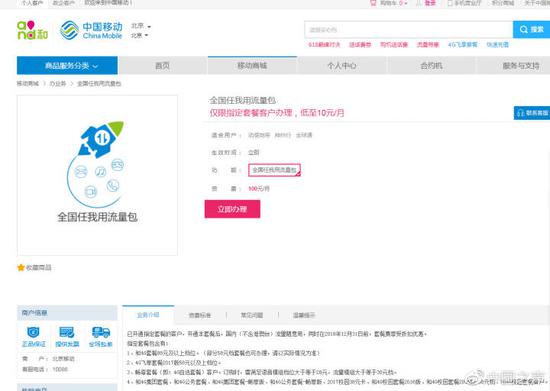Click the magnifier icon in search button
The image size is (550, 391).
(x=524, y=29)
